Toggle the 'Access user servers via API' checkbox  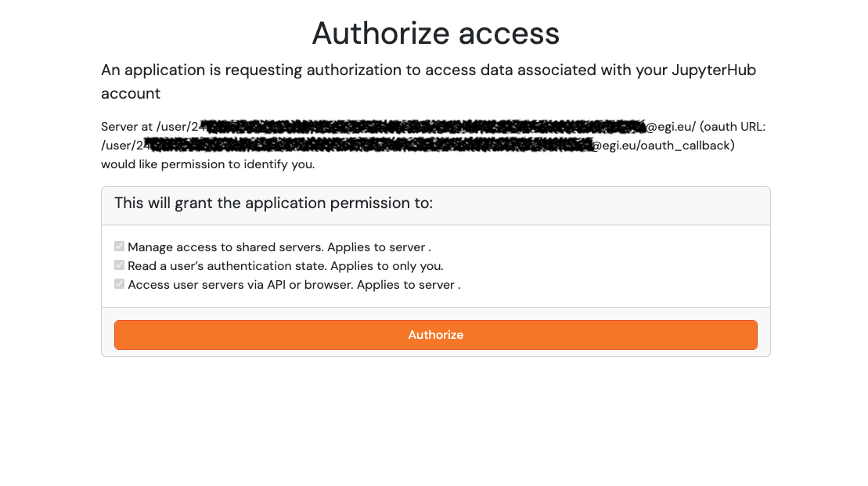tap(119, 284)
